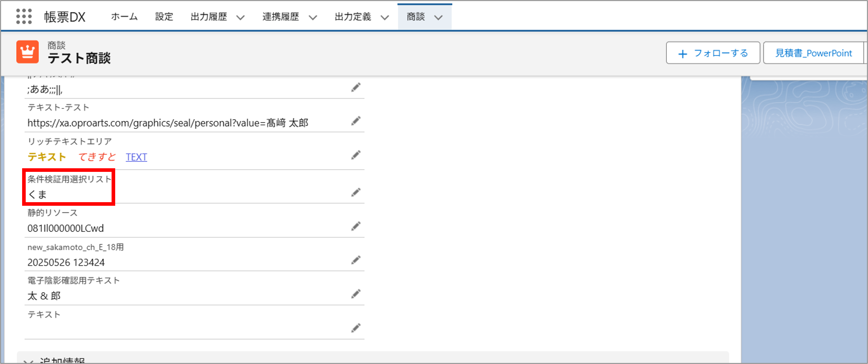Edit the テキスト-テスト field pencil icon

point(356,121)
